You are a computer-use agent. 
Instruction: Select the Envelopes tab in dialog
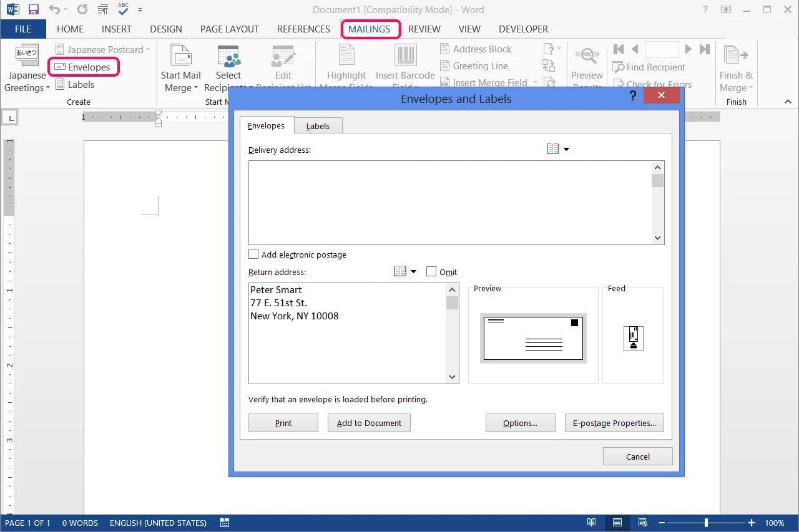(266, 125)
